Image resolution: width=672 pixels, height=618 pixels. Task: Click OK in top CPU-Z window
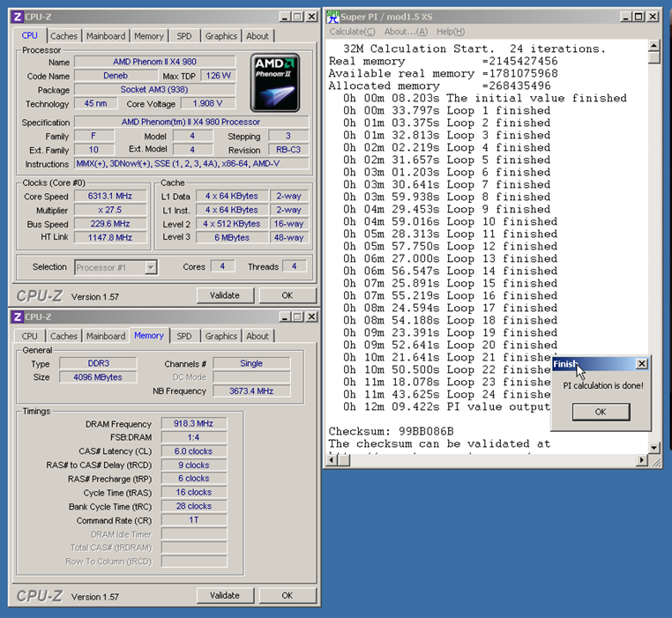pos(287,295)
